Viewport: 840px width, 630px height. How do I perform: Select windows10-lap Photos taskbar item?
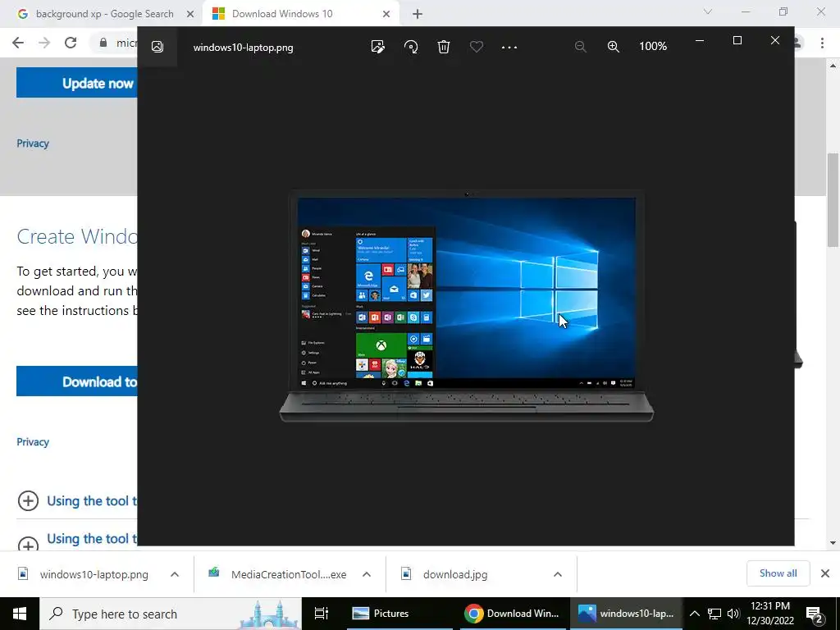[x=626, y=614]
